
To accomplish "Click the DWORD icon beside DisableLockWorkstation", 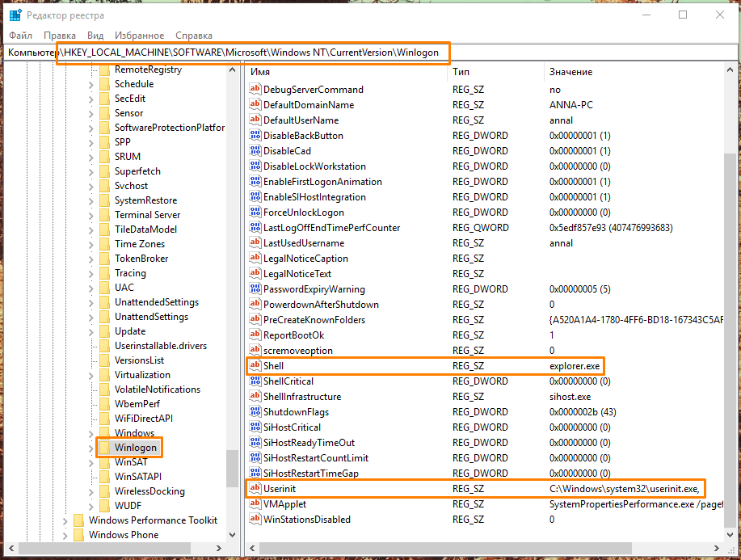I will point(255,166).
